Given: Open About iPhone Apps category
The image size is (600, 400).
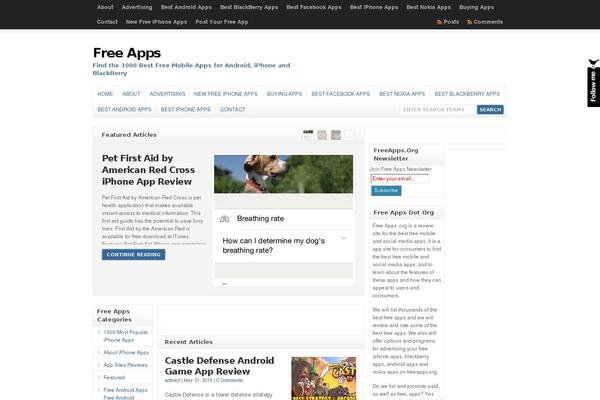Looking at the screenshot, I should 126,353.
